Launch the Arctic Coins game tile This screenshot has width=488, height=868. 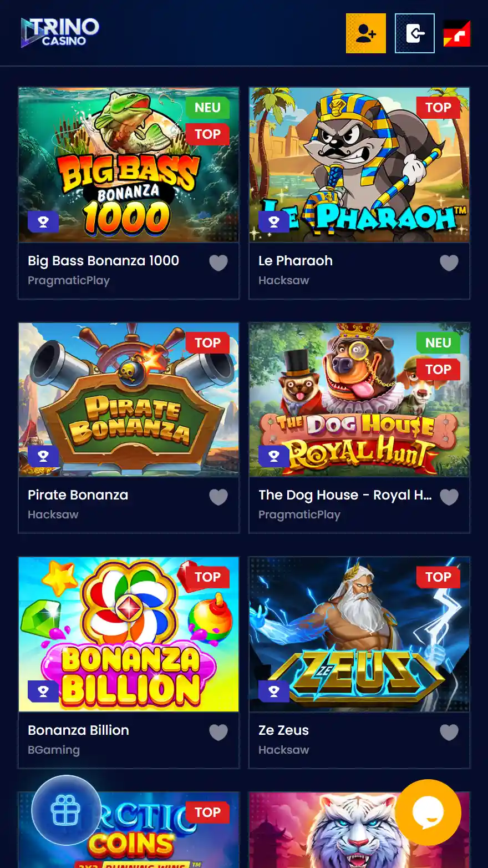[x=129, y=830]
